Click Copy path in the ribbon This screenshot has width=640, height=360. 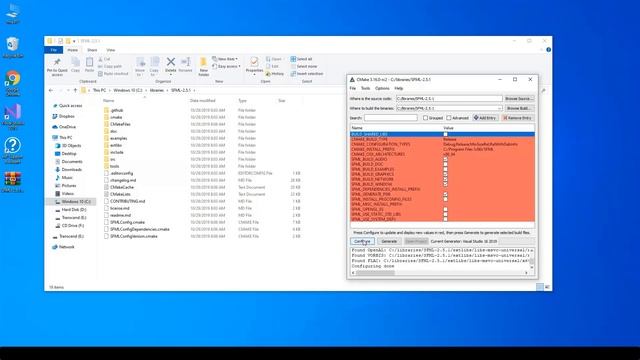(110, 66)
